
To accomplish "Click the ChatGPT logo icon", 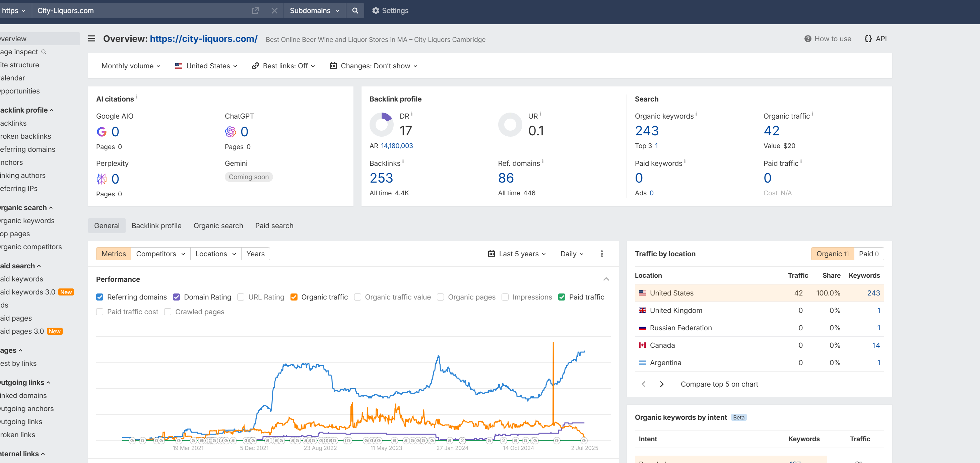I will (x=231, y=132).
